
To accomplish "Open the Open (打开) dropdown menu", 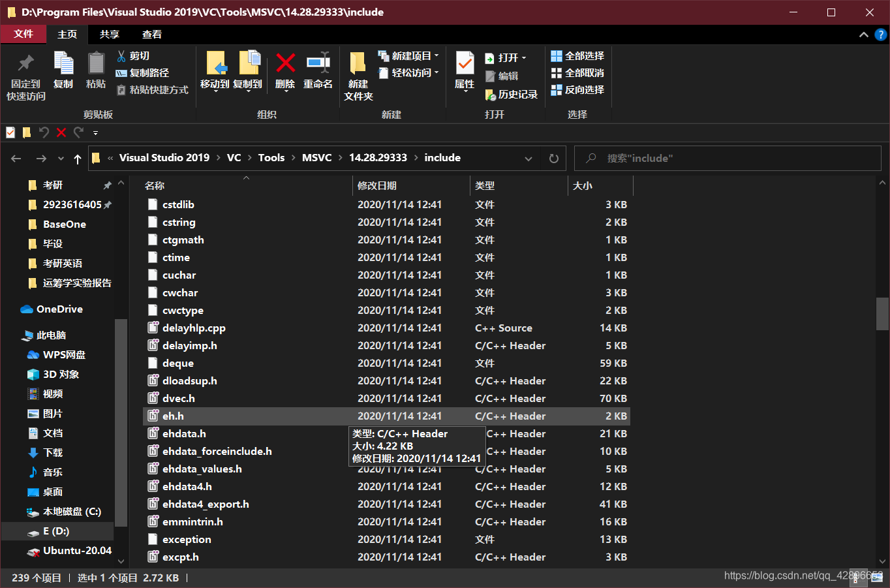I will click(x=506, y=58).
